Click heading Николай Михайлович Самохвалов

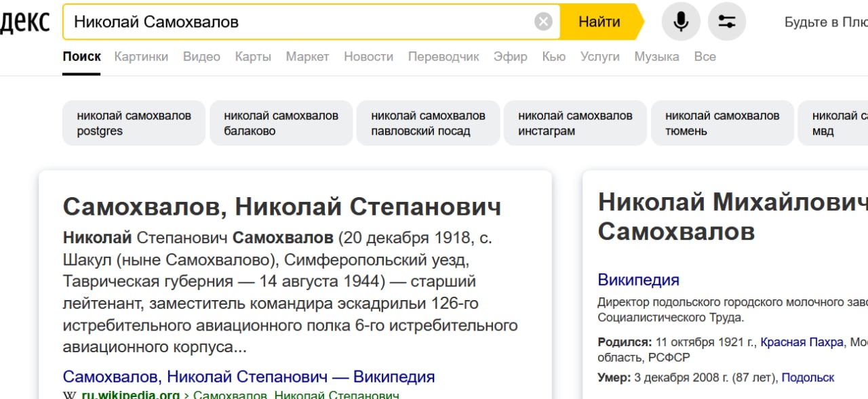(732, 217)
